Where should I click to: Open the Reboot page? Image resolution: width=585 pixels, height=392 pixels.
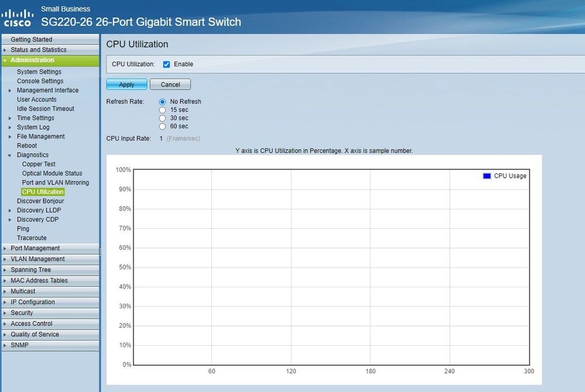pyautogui.click(x=27, y=146)
